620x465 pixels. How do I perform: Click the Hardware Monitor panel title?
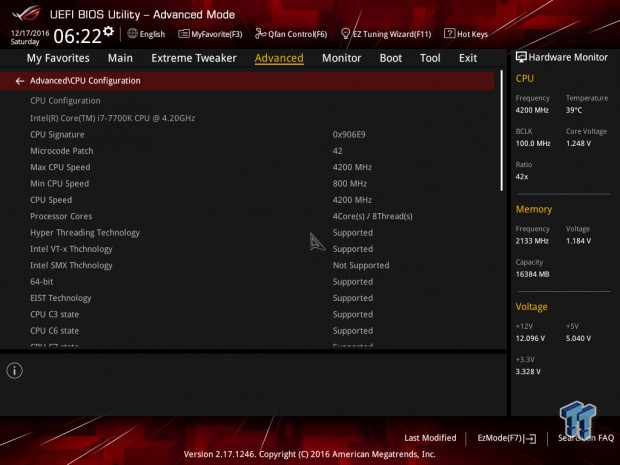[568, 57]
